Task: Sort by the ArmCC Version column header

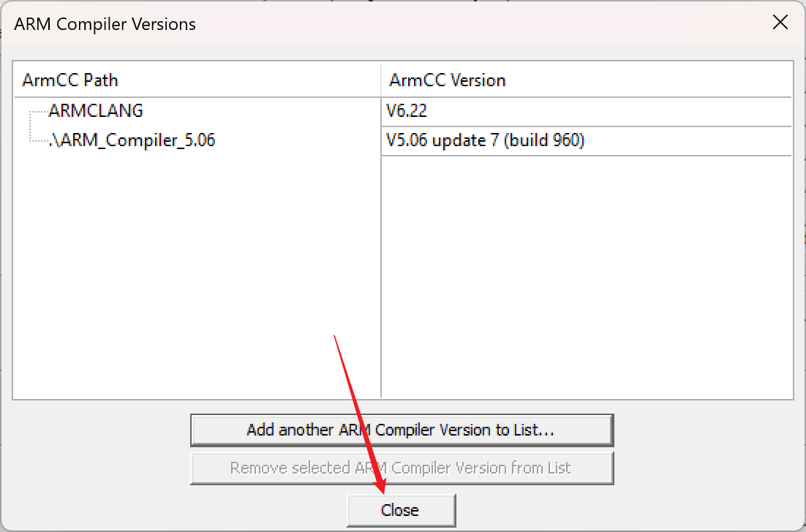Action: tap(586, 80)
